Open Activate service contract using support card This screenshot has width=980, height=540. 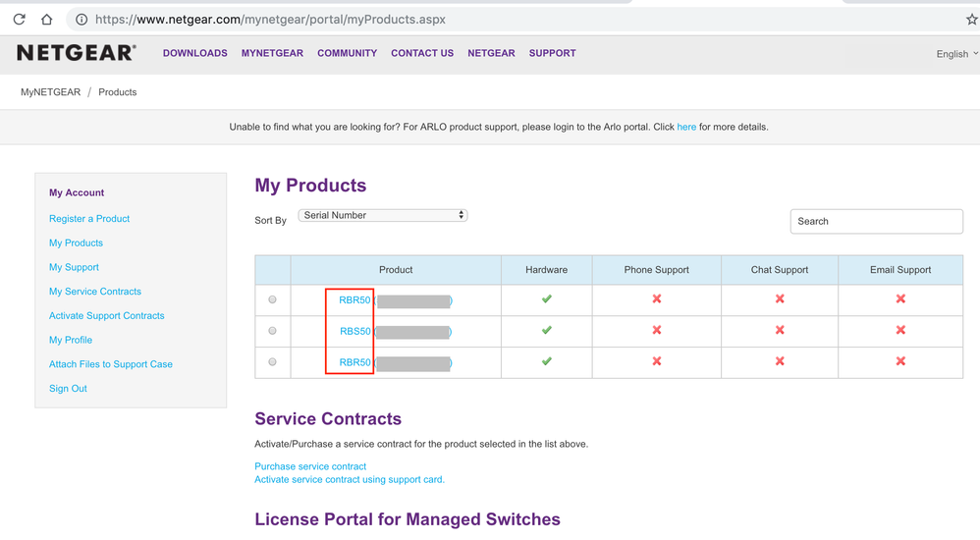350,480
